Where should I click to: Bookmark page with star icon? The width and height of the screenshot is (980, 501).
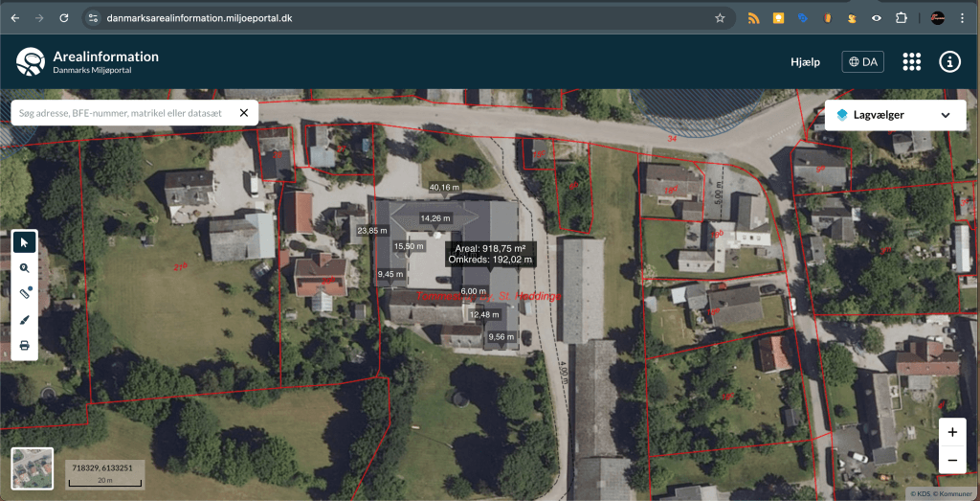point(720,18)
